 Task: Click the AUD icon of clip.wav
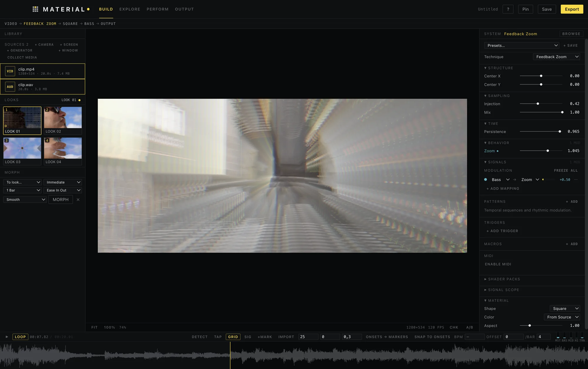10,87
